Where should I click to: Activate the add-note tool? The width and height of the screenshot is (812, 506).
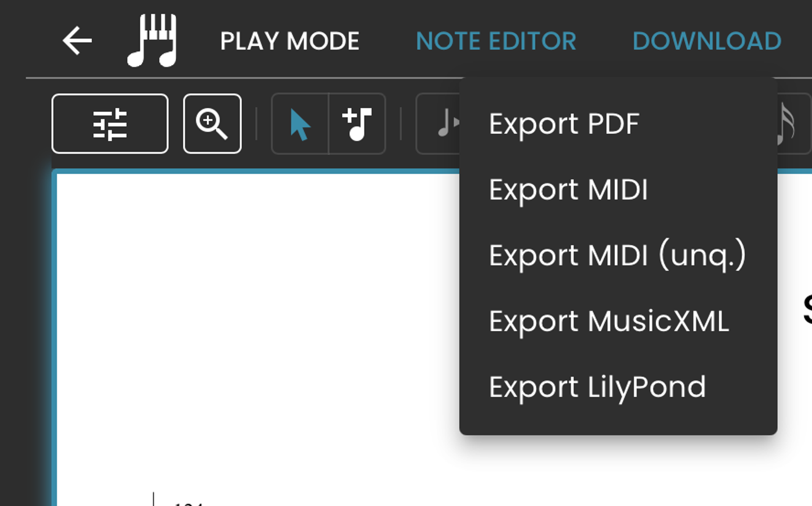(x=357, y=124)
